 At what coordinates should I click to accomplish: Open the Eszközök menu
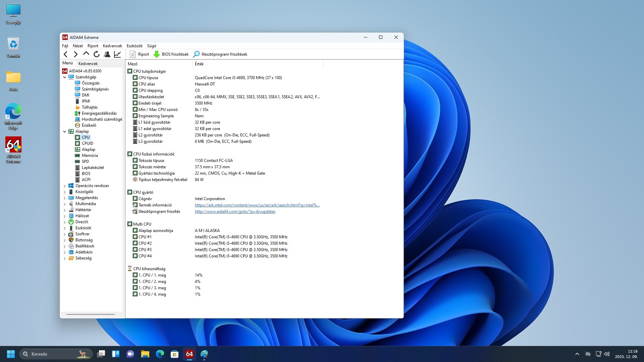click(135, 46)
